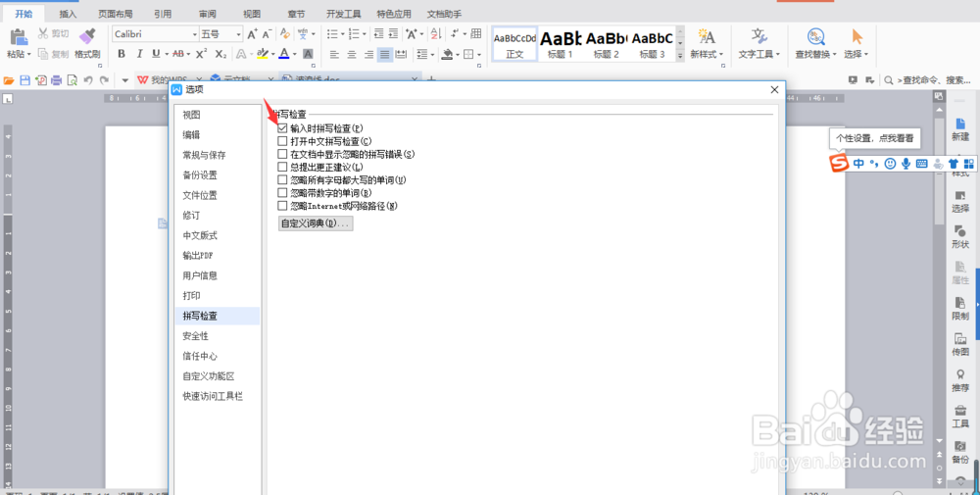Increase font size with A+ icon

point(253,33)
